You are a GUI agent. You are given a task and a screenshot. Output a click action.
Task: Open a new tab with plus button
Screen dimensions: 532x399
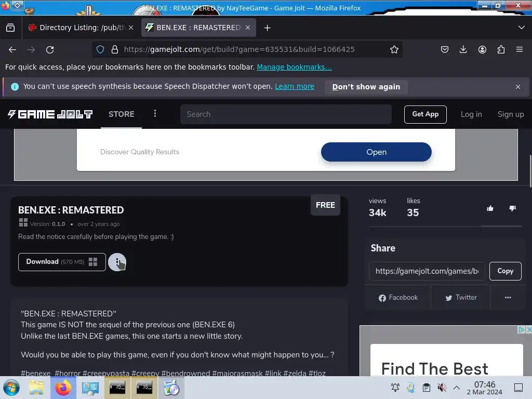(268, 28)
